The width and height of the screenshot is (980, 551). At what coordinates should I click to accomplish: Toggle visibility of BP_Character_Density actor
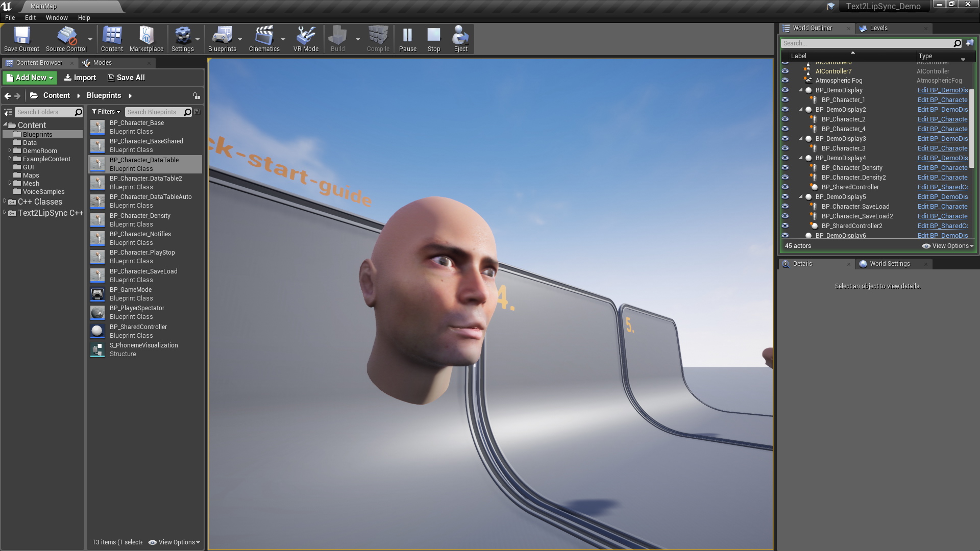click(785, 167)
